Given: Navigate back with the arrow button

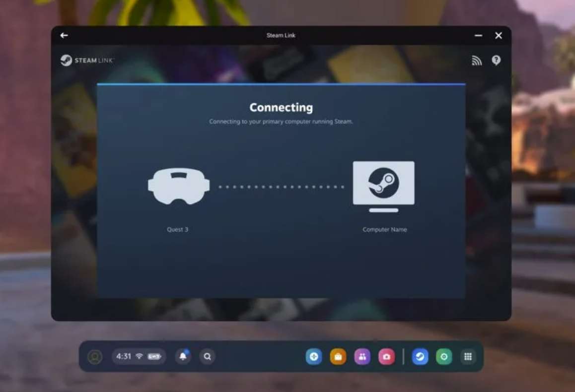Looking at the screenshot, I should coord(64,35).
